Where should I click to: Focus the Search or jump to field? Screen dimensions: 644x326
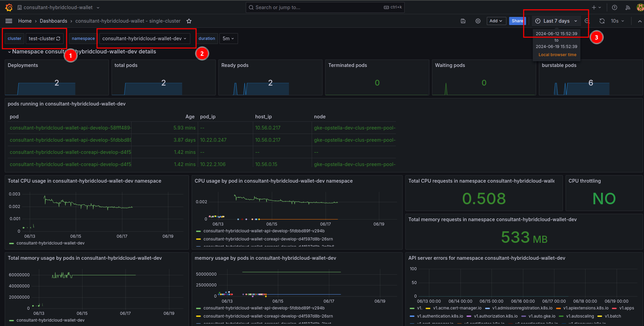[325, 7]
